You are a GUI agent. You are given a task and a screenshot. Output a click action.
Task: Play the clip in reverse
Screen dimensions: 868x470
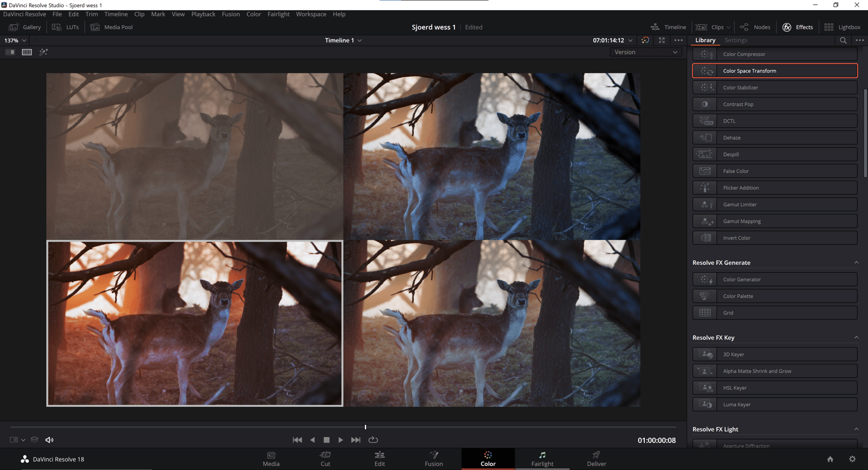point(313,440)
